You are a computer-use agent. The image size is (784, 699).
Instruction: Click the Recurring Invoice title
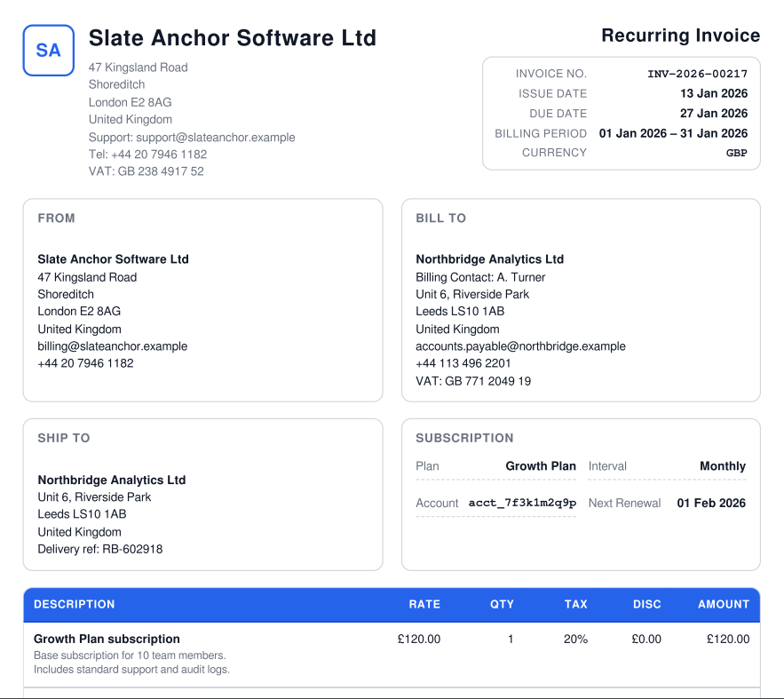point(680,36)
